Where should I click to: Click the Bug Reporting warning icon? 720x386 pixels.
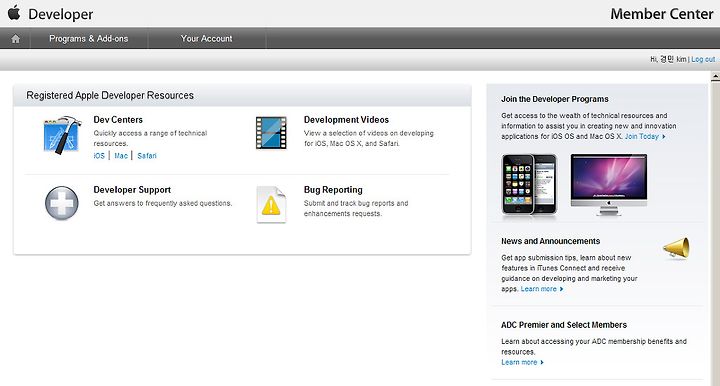pos(271,205)
